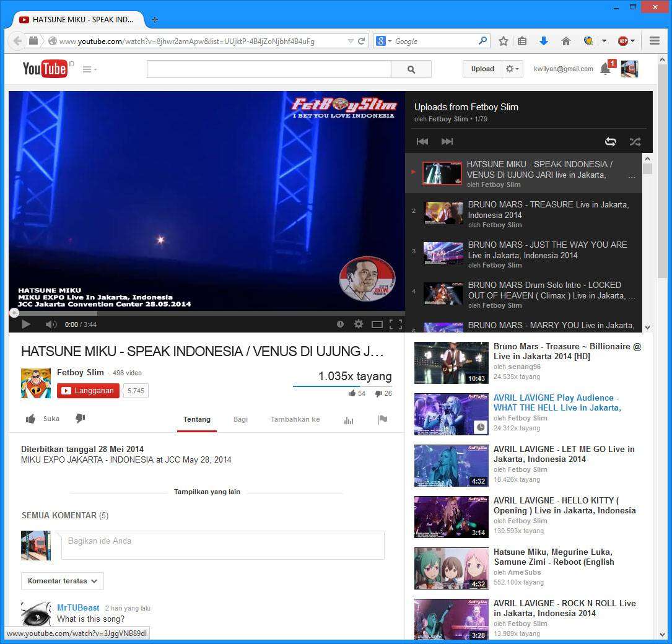The image size is (672, 644).
Task: Open settings dropdown next to Upload
Action: pyautogui.click(x=513, y=69)
